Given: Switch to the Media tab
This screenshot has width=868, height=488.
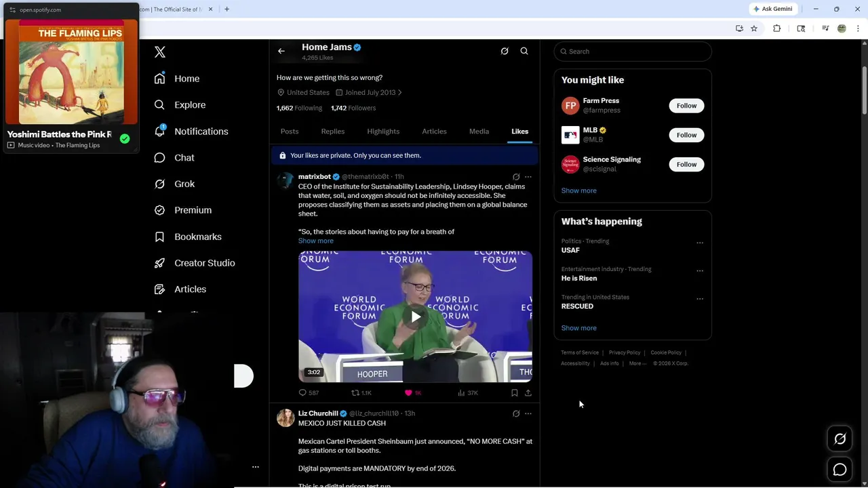Looking at the screenshot, I should click(x=479, y=131).
